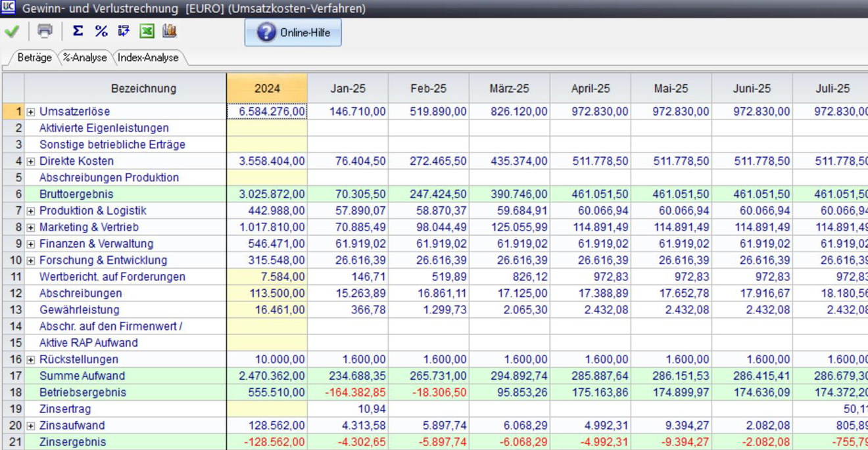This screenshot has width=868, height=450.
Task: Expand the Umsatzerlöse row
Action: (x=31, y=112)
